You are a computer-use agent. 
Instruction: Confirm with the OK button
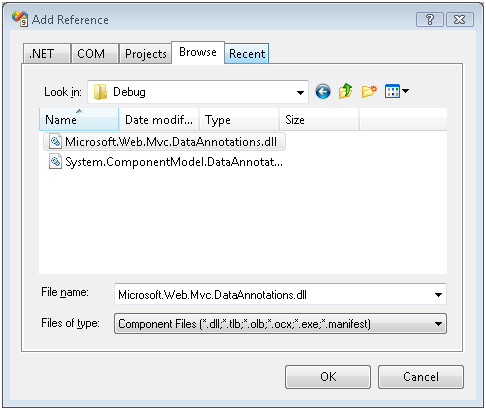click(x=328, y=377)
